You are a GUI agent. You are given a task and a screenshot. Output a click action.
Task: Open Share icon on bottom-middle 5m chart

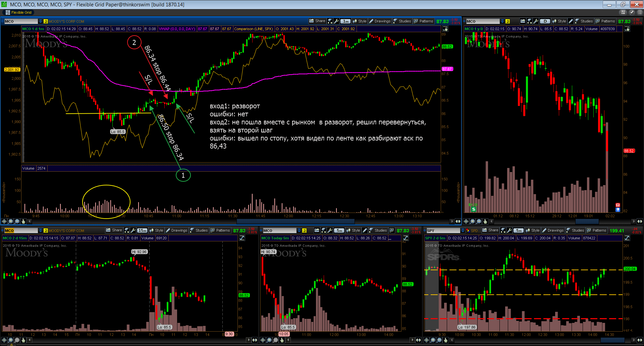[x=317, y=230]
